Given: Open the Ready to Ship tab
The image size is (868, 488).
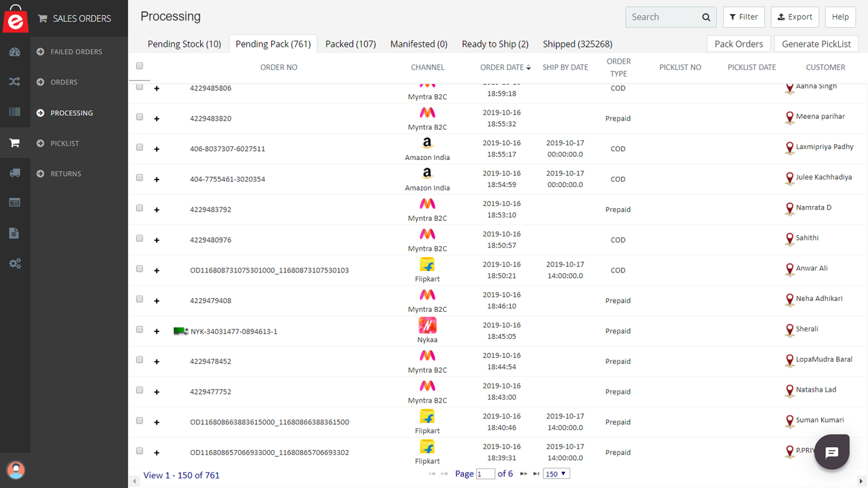Looking at the screenshot, I should point(495,43).
